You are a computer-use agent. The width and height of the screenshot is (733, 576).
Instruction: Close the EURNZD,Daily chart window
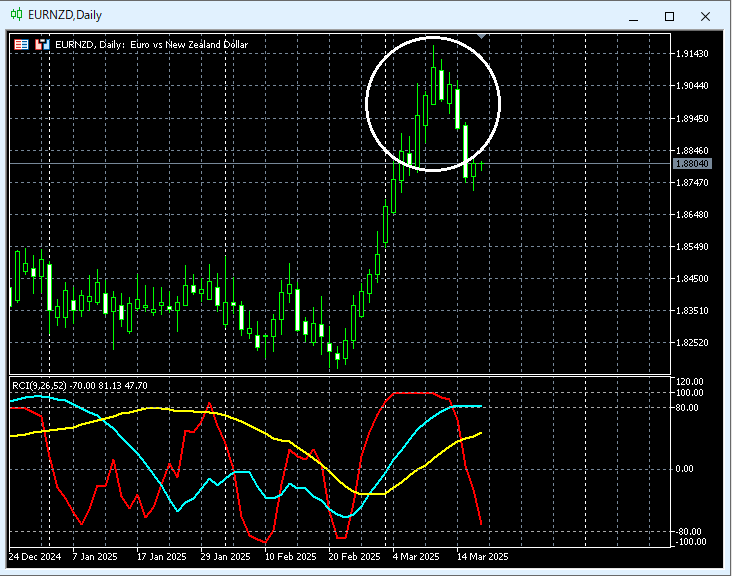pyautogui.click(x=705, y=17)
